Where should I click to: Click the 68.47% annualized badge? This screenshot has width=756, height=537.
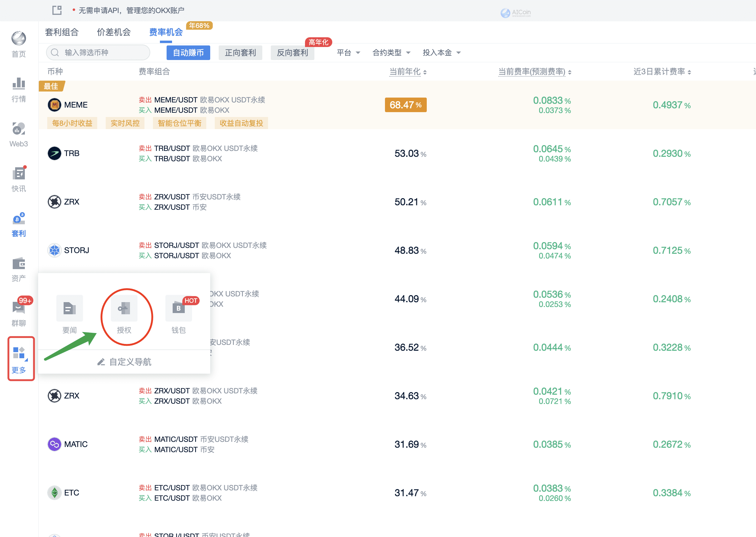pos(406,105)
